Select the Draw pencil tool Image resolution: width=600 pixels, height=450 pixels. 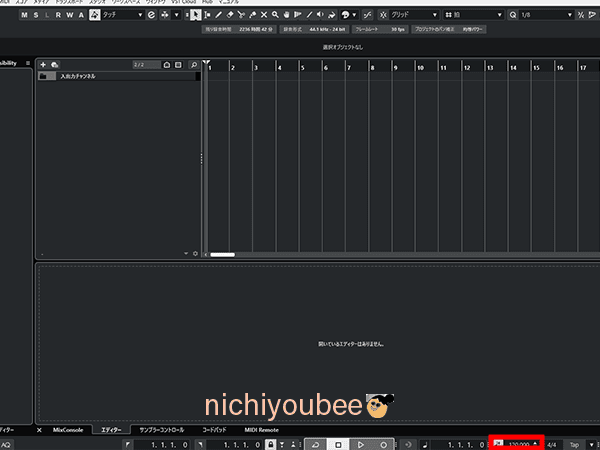pyautogui.click(x=218, y=16)
